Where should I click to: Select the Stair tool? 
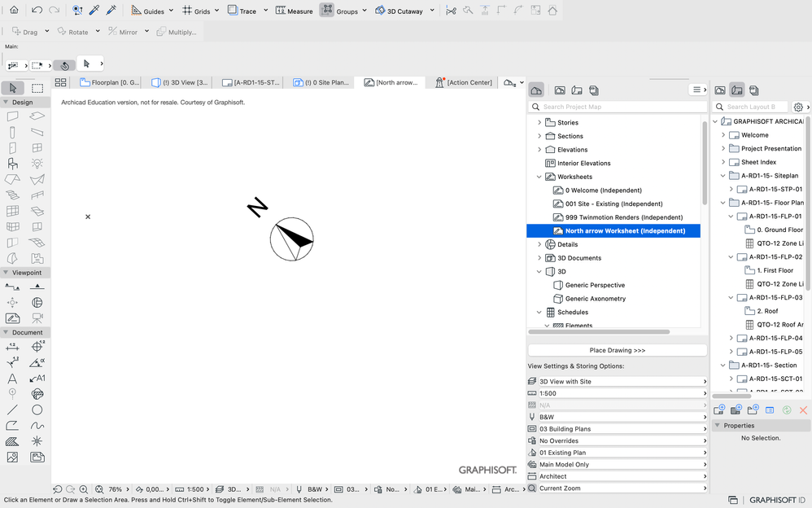point(12,195)
